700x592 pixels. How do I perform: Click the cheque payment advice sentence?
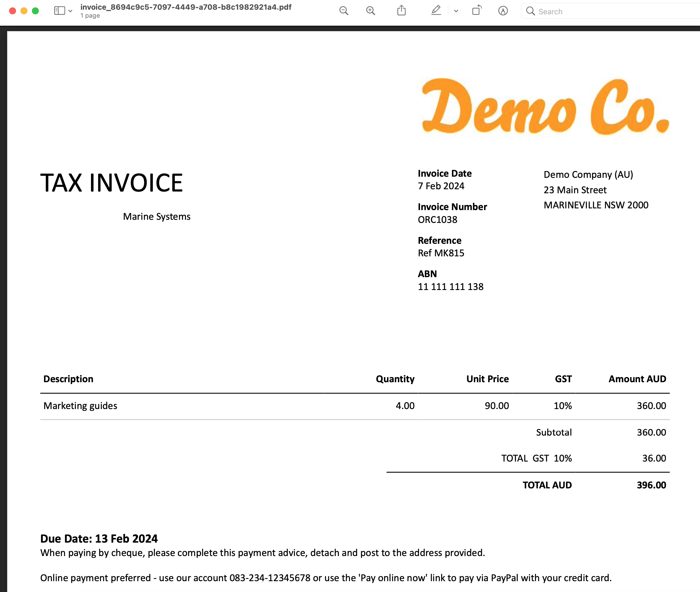pos(263,553)
